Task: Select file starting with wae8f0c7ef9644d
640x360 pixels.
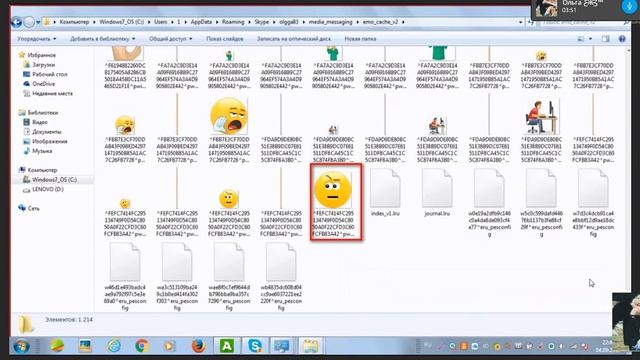Action: (x=229, y=277)
